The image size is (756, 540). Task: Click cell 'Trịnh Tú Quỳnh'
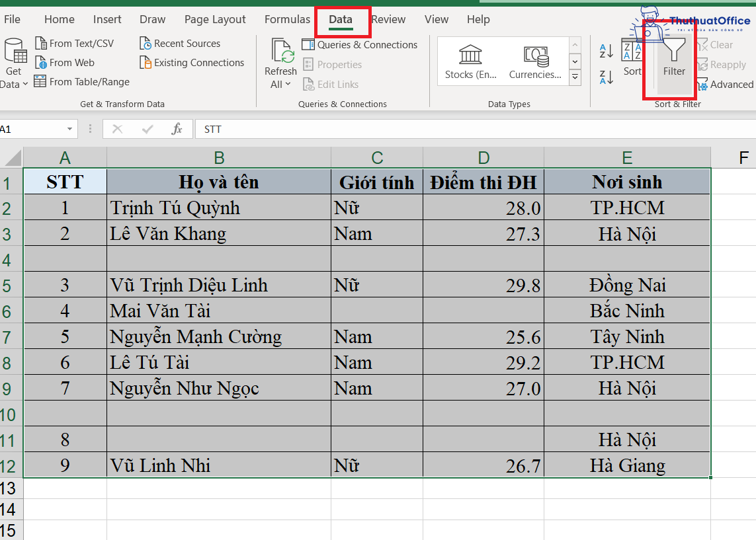pos(219,208)
